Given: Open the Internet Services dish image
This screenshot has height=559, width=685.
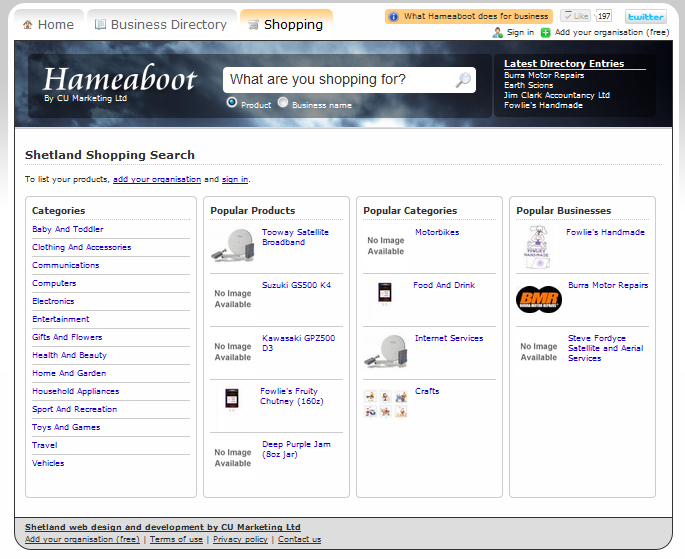Looking at the screenshot, I should (386, 351).
